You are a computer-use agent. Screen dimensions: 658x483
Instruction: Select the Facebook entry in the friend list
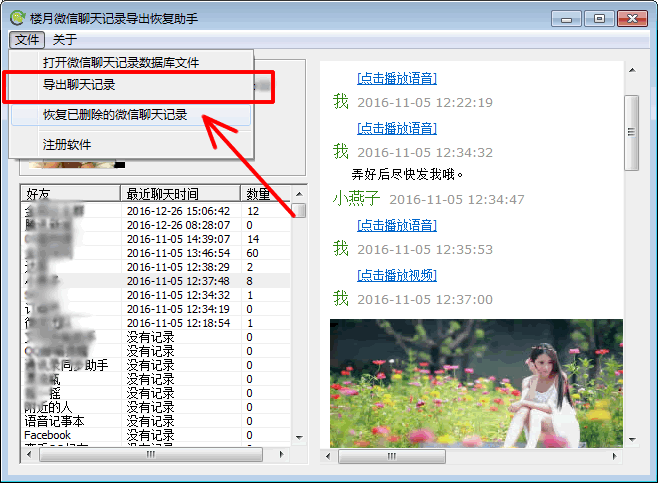(48, 436)
